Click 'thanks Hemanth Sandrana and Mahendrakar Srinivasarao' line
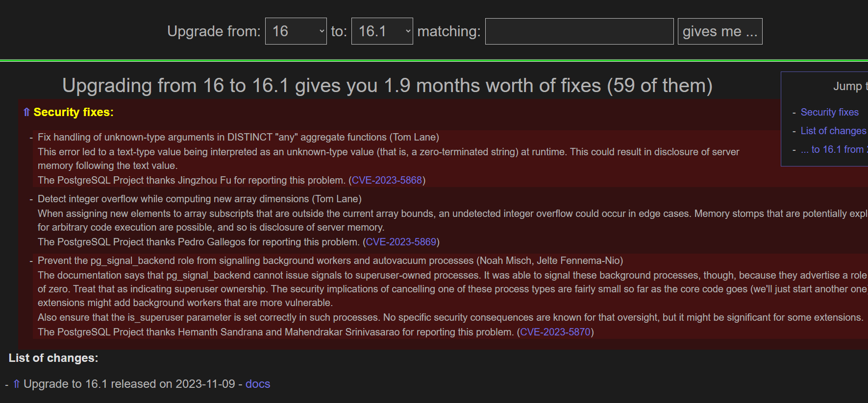868x403 pixels. [x=316, y=332]
